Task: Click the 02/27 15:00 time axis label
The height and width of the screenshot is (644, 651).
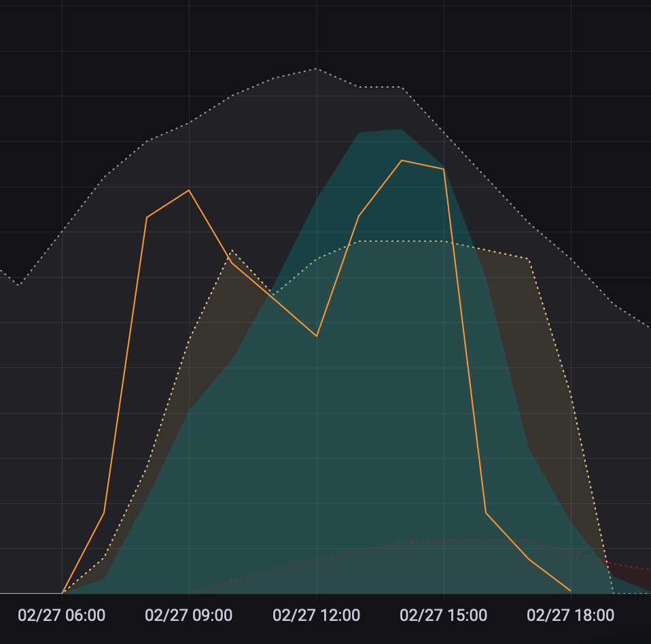Action: (443, 615)
